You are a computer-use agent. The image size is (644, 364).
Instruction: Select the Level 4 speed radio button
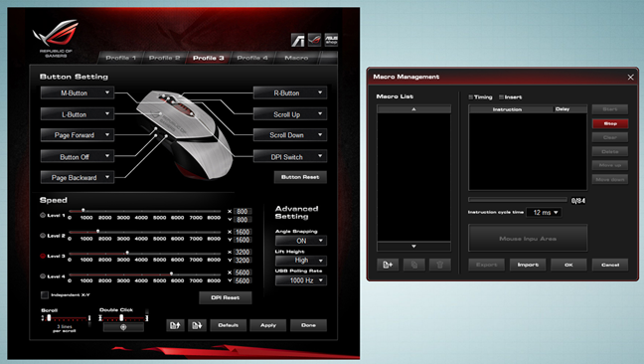43,276
